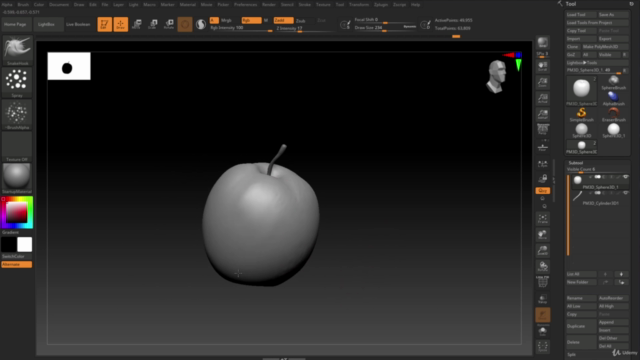Select the Scale gizmo tool
Image resolution: width=640 pixels, height=360 pixels.
(153, 24)
